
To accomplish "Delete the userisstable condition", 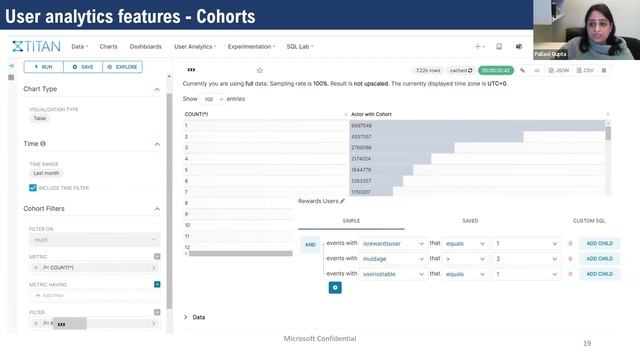I will pyautogui.click(x=570, y=274).
